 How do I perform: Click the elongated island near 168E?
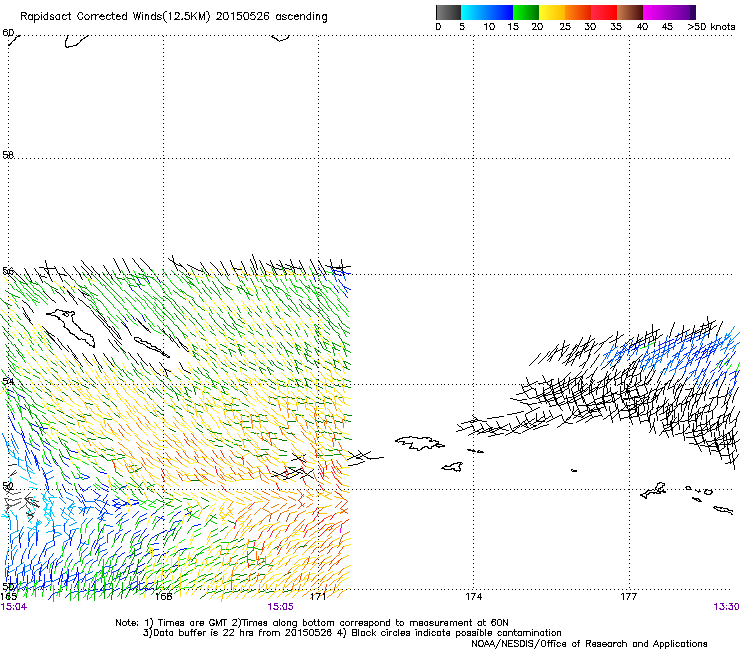tap(151, 347)
